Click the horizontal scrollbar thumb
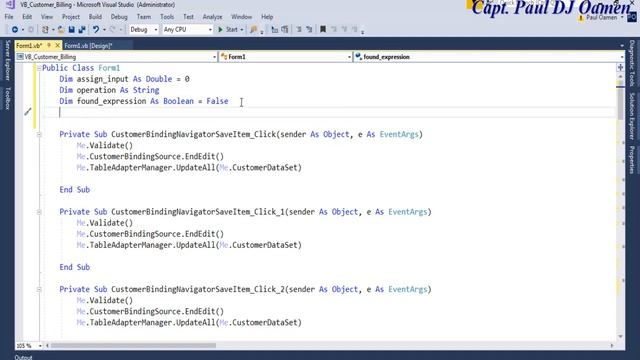Viewport: 640px width, 360px height. (x=133, y=346)
